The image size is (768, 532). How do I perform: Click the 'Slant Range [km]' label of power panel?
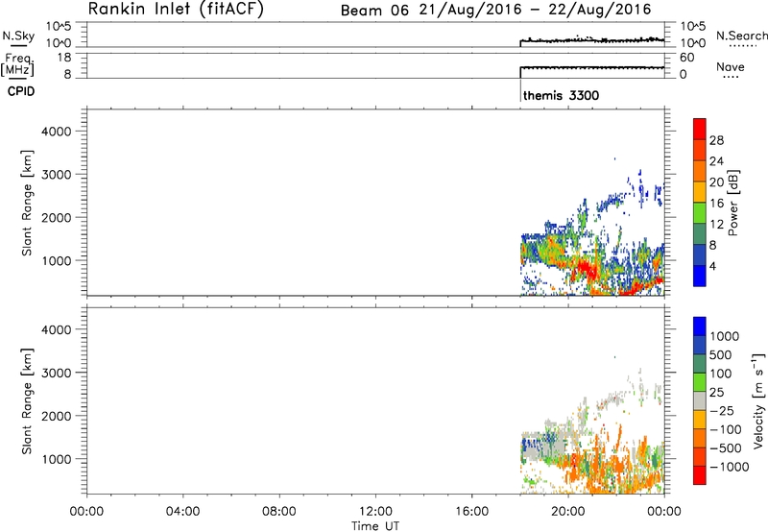click(x=27, y=203)
